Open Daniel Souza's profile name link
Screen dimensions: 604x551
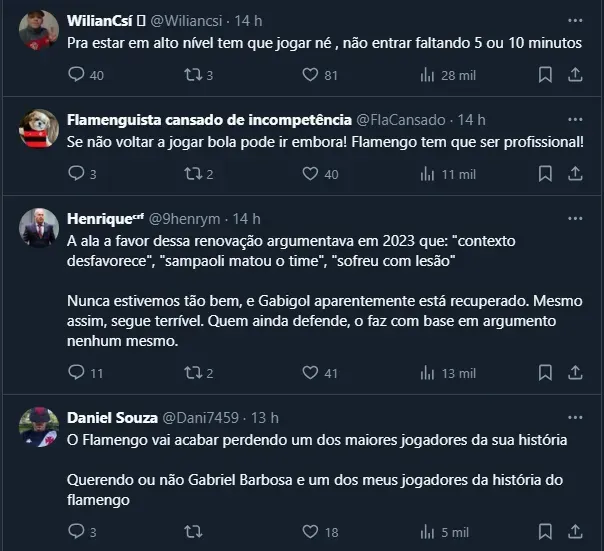[x=110, y=417]
